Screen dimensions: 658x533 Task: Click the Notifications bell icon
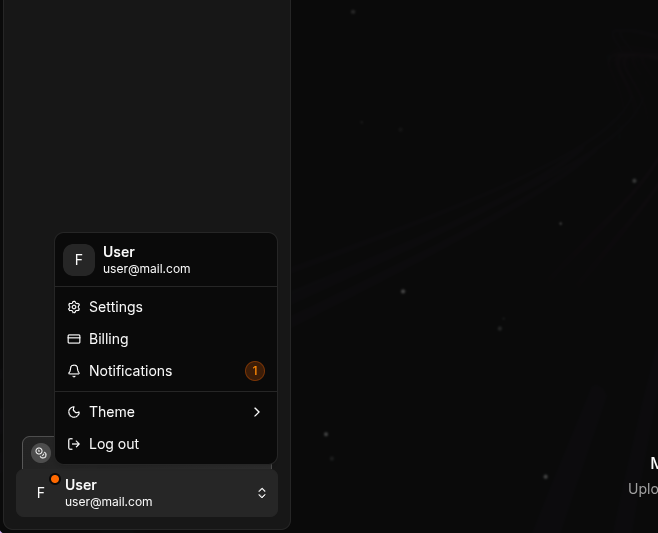[x=74, y=371]
